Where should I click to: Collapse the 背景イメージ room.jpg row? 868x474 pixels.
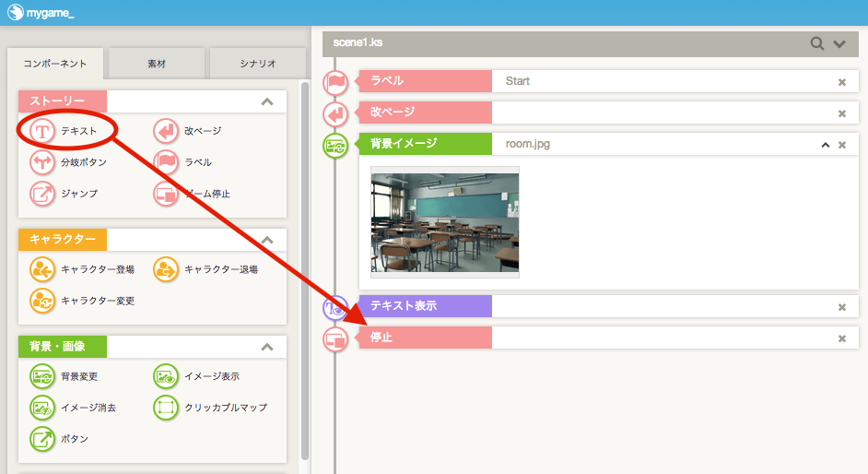coord(826,145)
